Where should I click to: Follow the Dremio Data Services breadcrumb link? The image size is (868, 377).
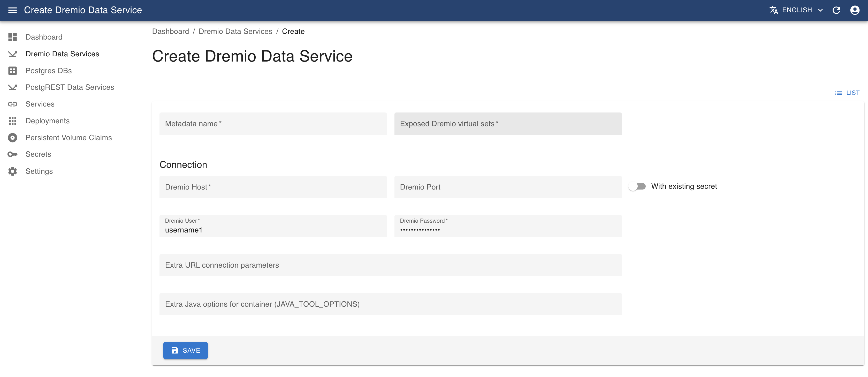tap(235, 31)
